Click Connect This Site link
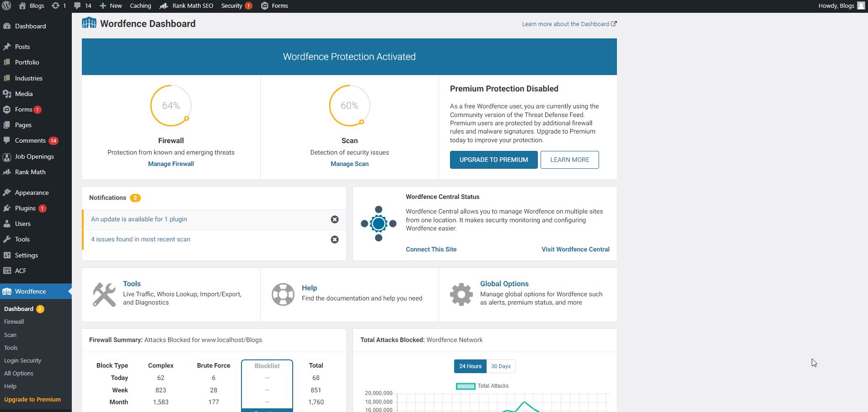The width and height of the screenshot is (868, 412). pyautogui.click(x=431, y=249)
